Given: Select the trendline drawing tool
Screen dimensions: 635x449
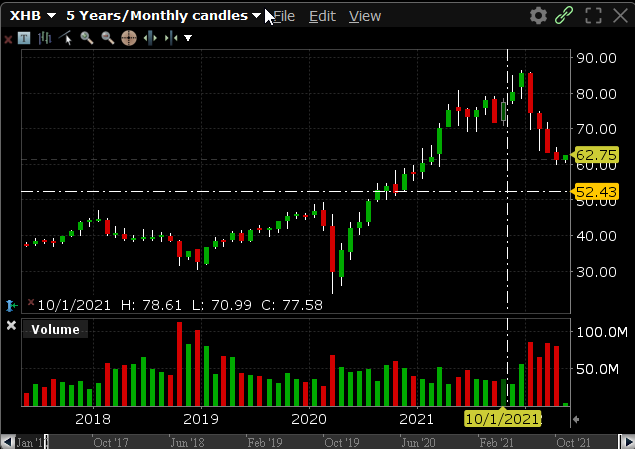Looking at the screenshot, I should [x=65, y=38].
